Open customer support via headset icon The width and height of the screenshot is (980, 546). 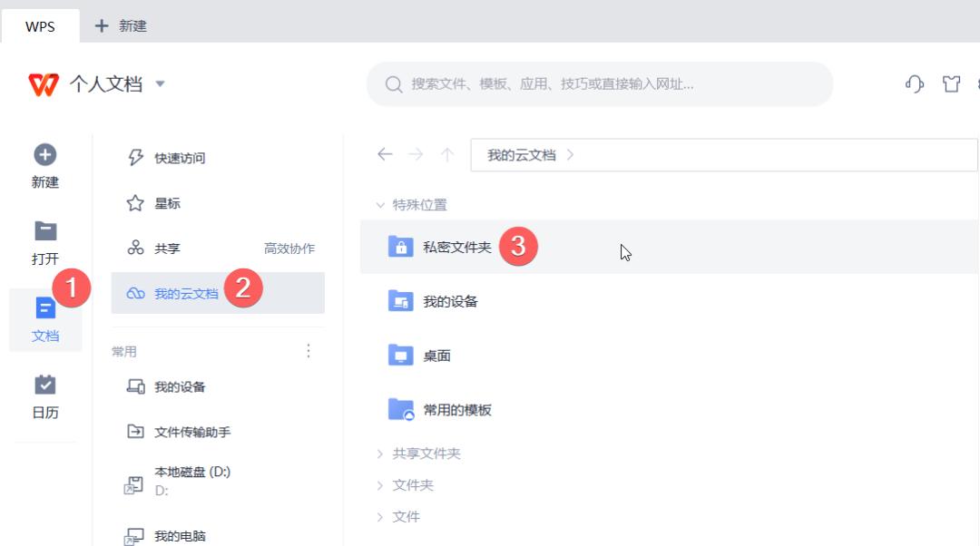click(x=914, y=83)
